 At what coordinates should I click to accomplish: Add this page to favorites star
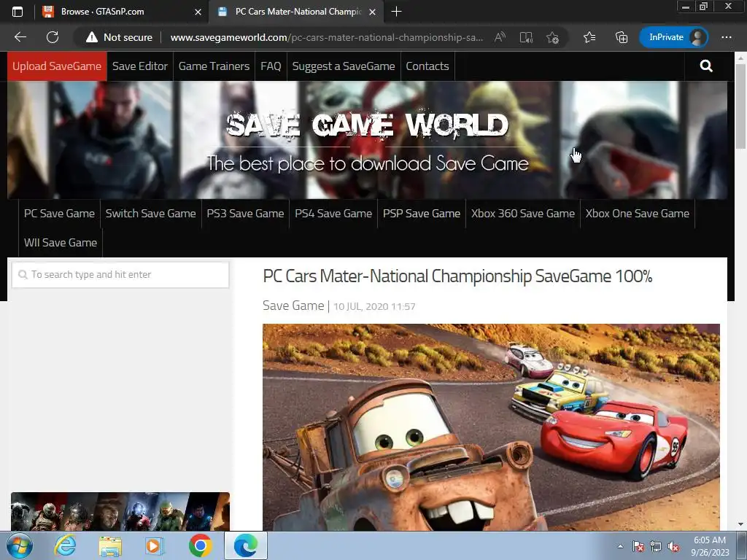click(x=553, y=37)
